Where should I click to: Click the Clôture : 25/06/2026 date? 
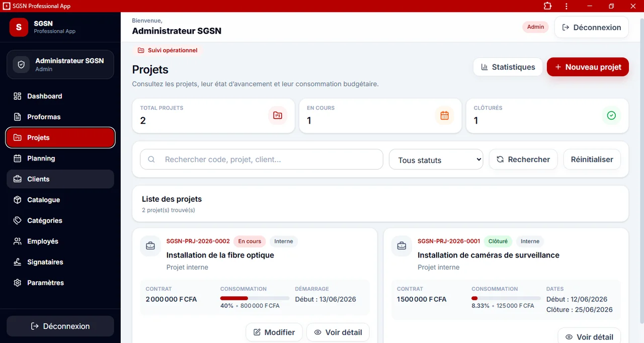click(x=580, y=310)
